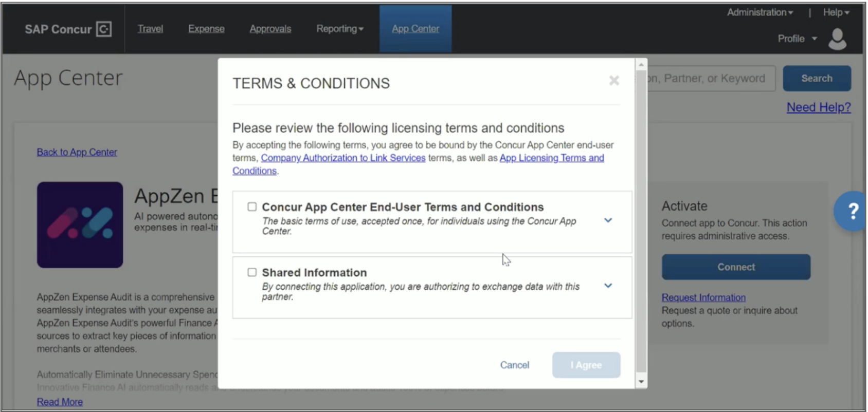
Task: Click the scrollbar up arrow in dialog
Action: pos(641,64)
